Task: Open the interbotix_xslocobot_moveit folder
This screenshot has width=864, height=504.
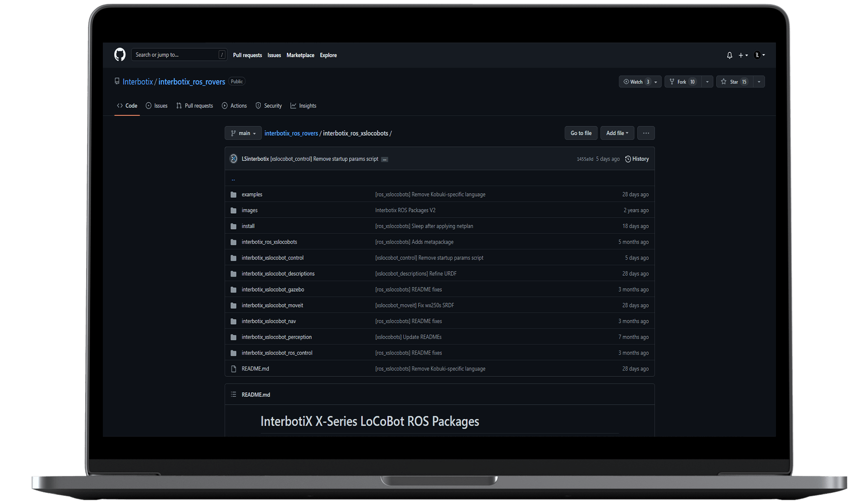Action: (272, 305)
